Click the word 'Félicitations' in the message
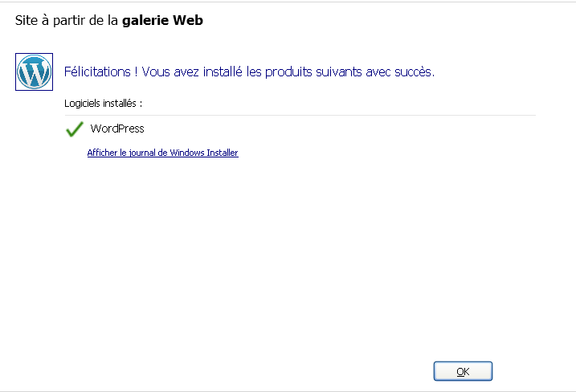 pyautogui.click(x=96, y=71)
